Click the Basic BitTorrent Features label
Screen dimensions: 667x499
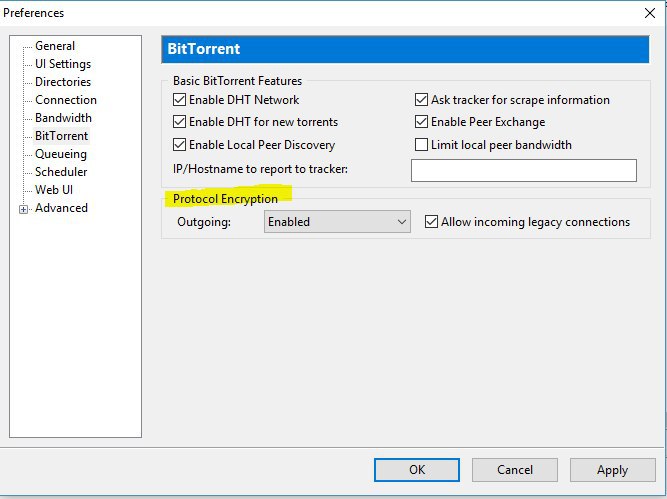coord(237,81)
